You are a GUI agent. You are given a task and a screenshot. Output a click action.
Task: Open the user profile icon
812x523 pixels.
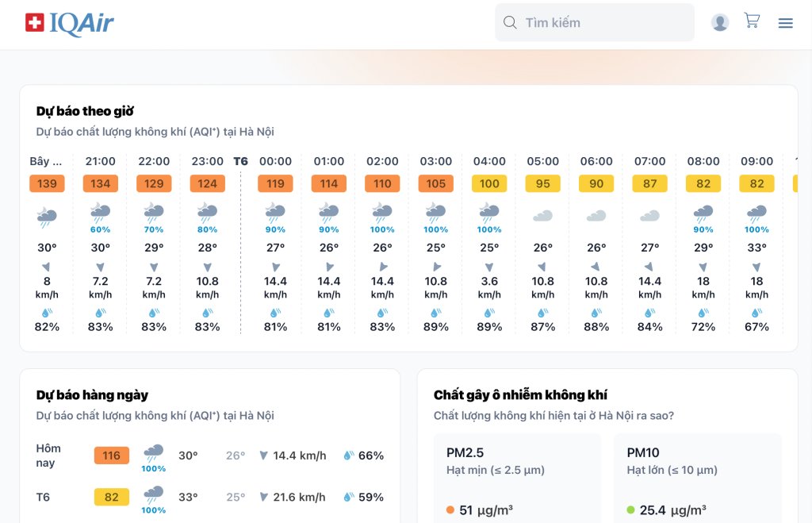720,22
